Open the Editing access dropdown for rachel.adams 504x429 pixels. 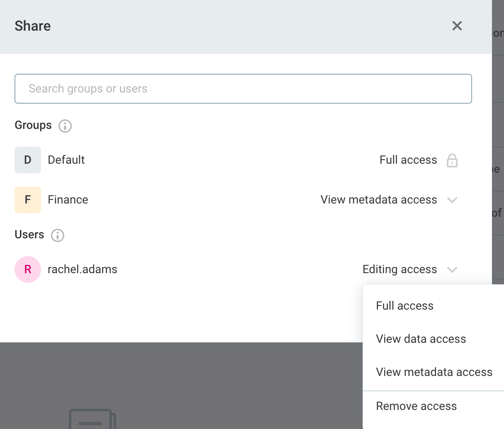(452, 269)
